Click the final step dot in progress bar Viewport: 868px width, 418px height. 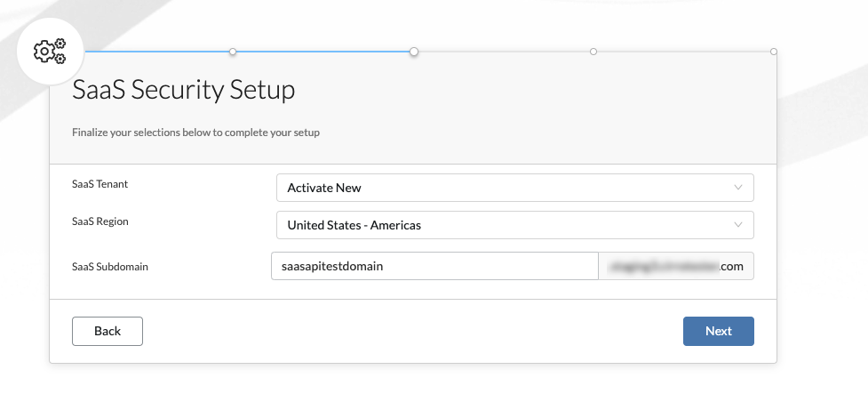click(x=774, y=52)
